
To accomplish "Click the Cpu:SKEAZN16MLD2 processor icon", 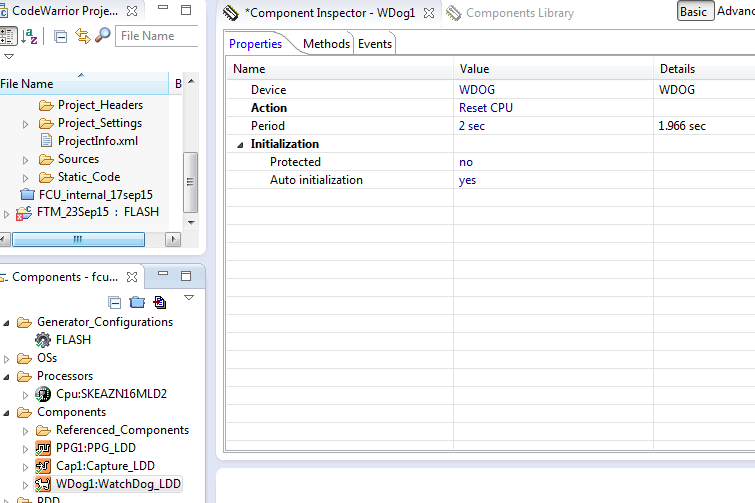I will [43, 394].
